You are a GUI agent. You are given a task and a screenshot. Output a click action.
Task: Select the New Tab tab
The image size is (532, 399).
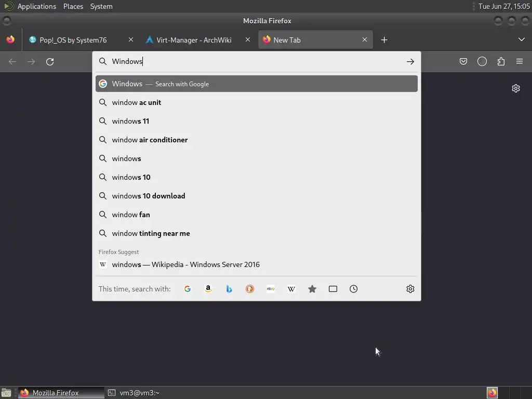pyautogui.click(x=315, y=40)
